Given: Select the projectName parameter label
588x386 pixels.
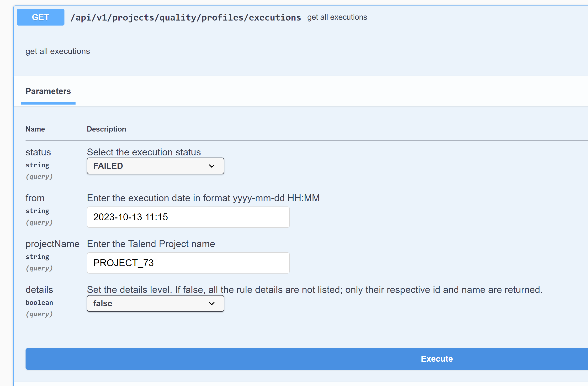Looking at the screenshot, I should [x=52, y=244].
